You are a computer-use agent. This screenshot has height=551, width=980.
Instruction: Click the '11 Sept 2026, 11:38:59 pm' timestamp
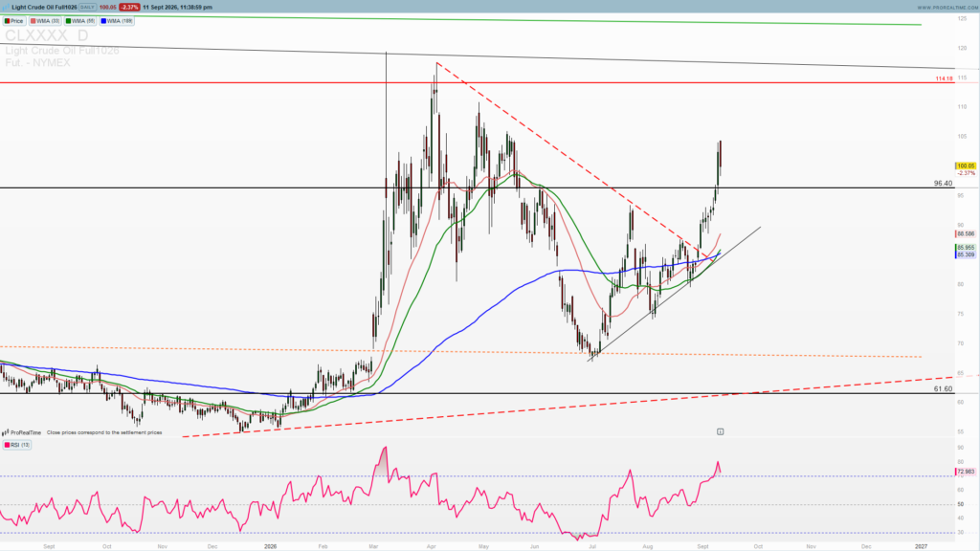(x=177, y=7)
